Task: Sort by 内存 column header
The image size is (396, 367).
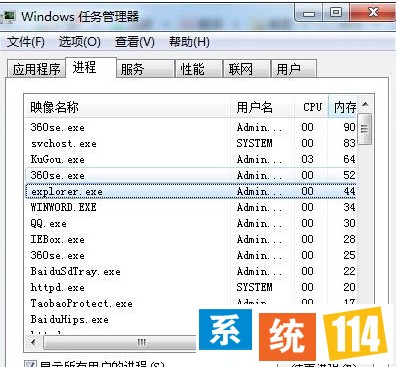Action: pyautogui.click(x=343, y=107)
